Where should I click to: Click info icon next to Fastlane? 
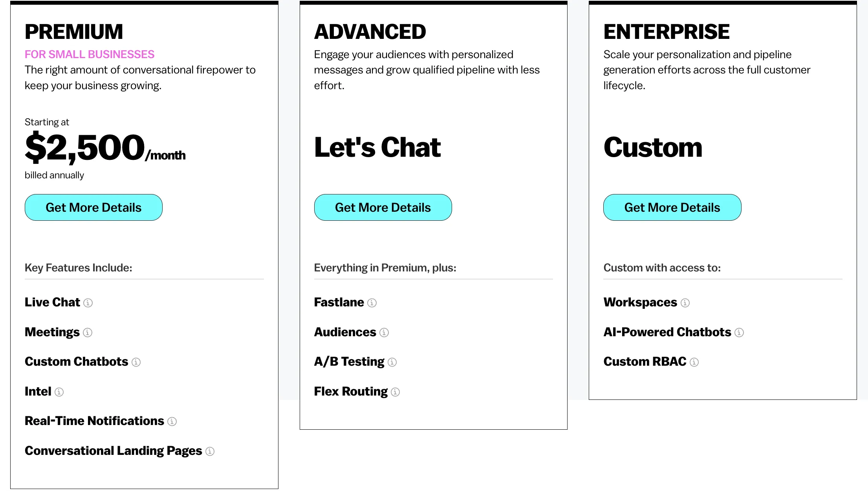pos(372,303)
